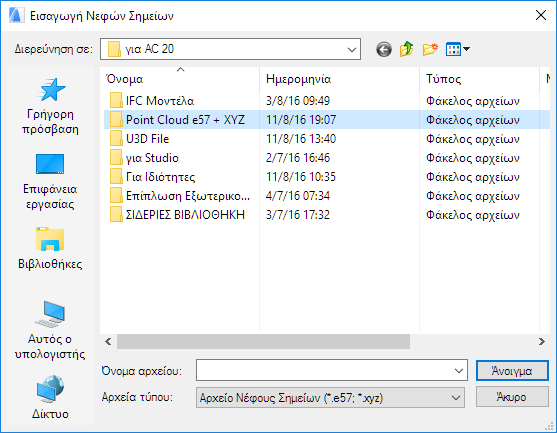557x433 pixels.
Task: Click 'Φάκελος αρχείων' type in U3D File row
Action: 472,139
